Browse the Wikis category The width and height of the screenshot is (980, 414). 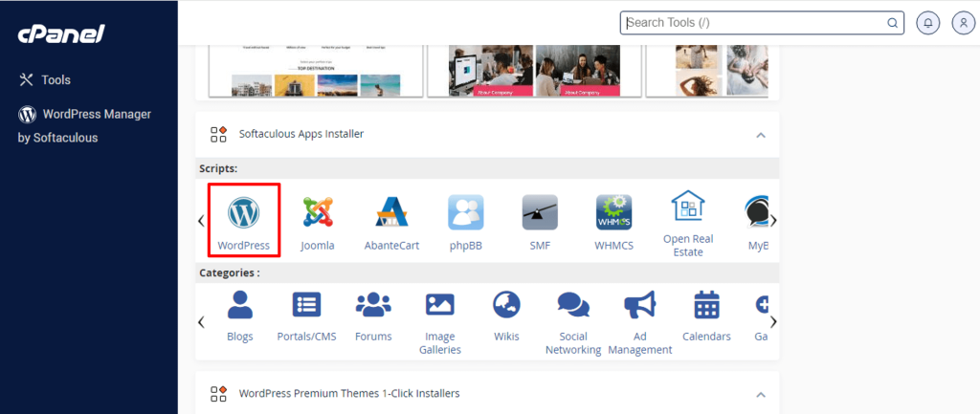(x=506, y=316)
